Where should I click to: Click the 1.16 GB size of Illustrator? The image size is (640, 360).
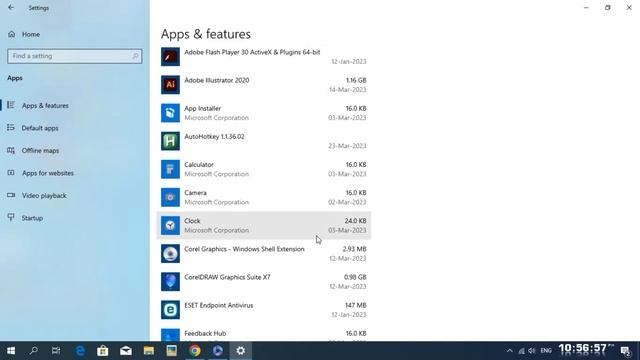tap(356, 80)
